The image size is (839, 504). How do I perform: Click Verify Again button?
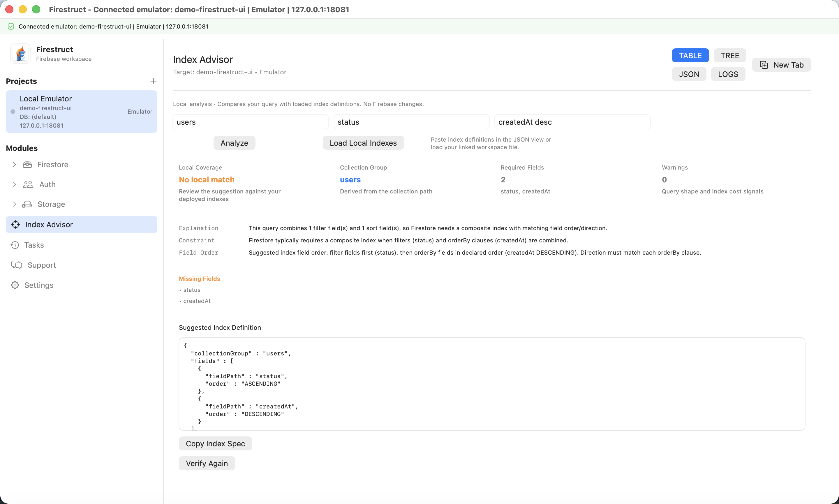click(207, 464)
